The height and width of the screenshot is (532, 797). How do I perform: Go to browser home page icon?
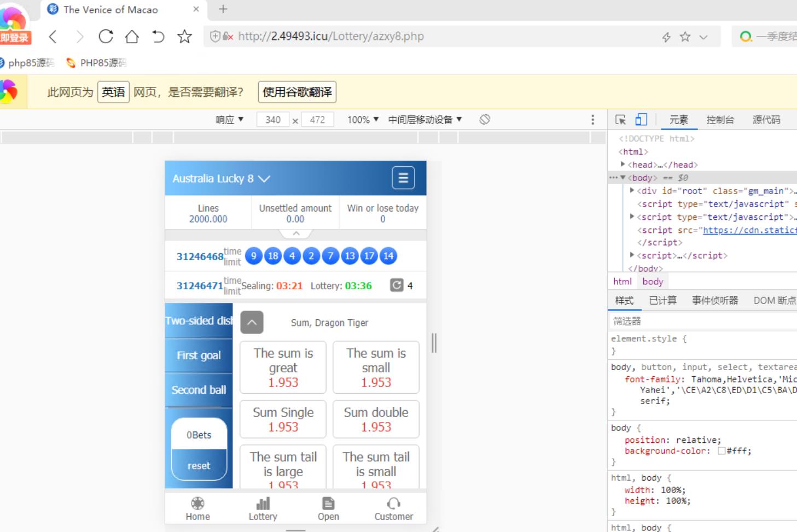tap(132, 37)
